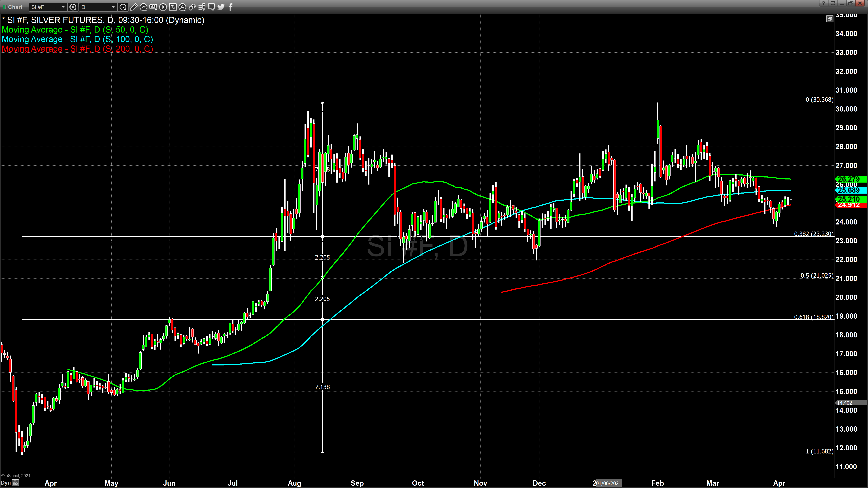Share the chart via Facebook icon
Viewport: 868px width, 488px height.
click(231, 7)
